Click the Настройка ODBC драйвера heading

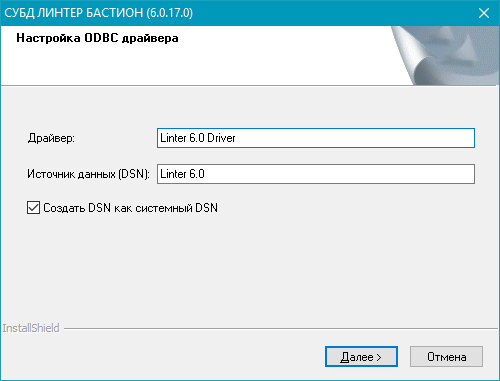pyautogui.click(x=97, y=38)
